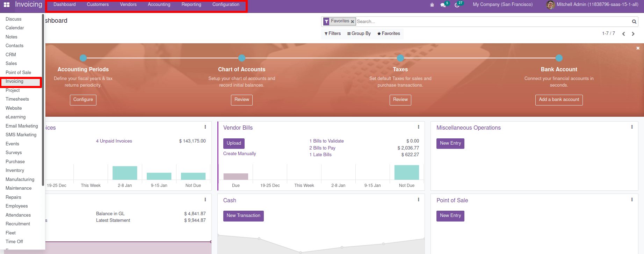Open the Cash card title
The width and height of the screenshot is (644, 254).
[x=230, y=201]
